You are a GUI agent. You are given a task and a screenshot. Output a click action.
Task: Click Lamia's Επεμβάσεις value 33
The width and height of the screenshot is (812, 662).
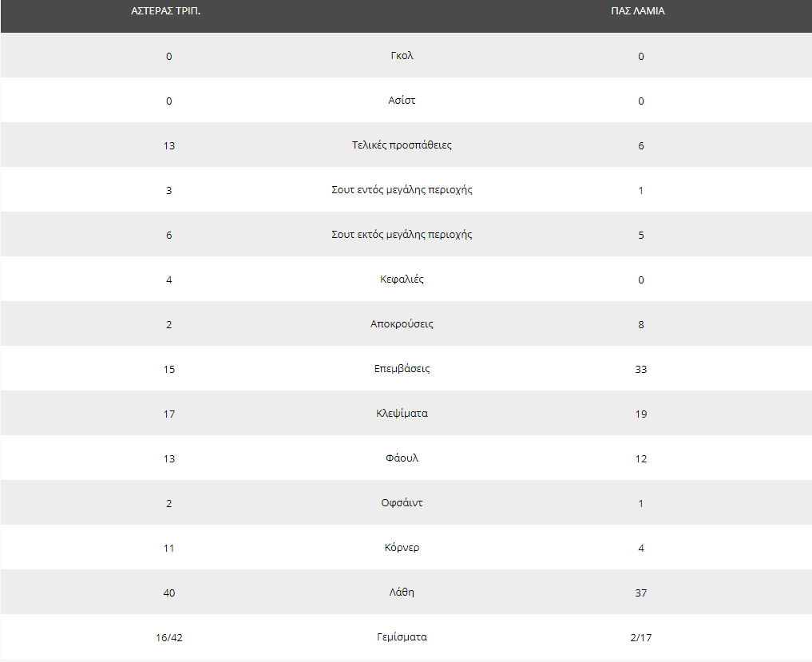click(x=641, y=370)
